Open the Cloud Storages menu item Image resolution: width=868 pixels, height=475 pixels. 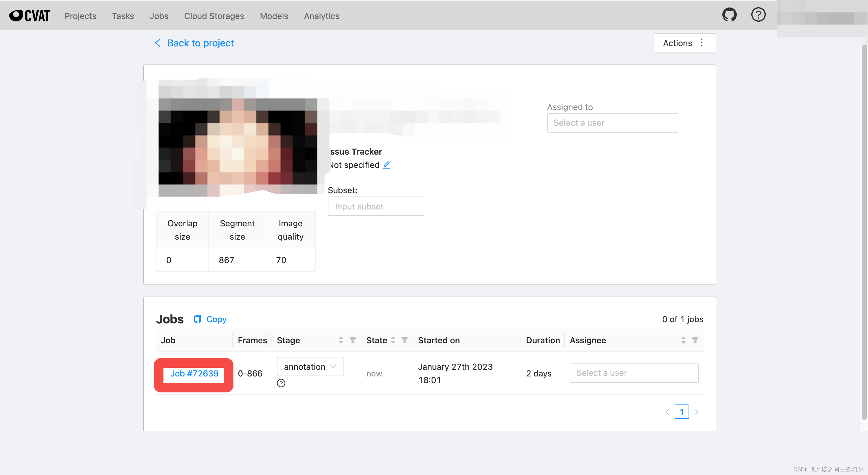click(214, 16)
